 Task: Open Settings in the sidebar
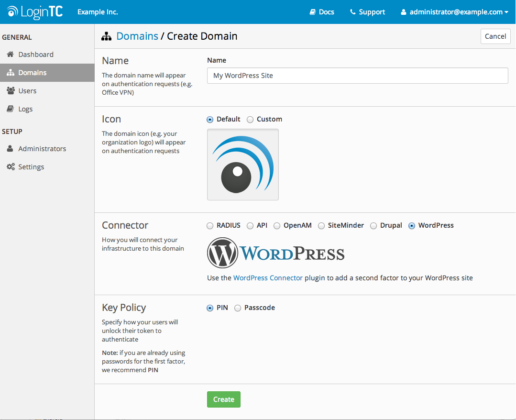tap(47, 166)
